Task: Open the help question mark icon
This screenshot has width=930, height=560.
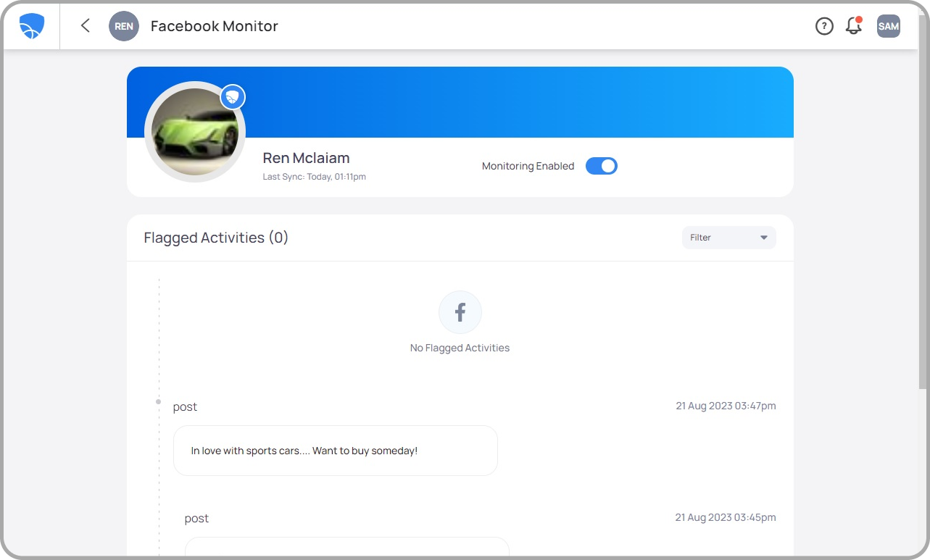Action: (824, 26)
